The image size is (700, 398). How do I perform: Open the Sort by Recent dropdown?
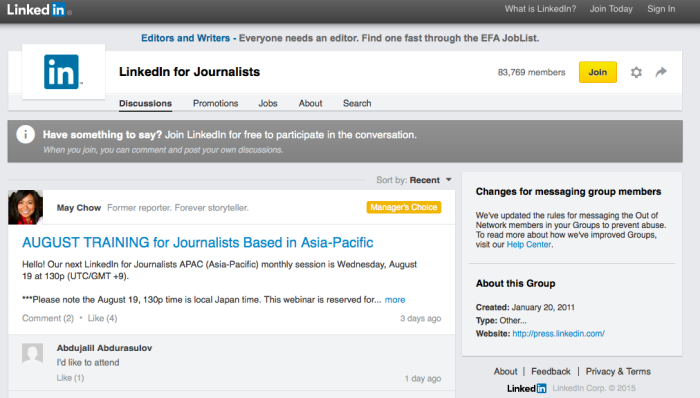pyautogui.click(x=414, y=180)
